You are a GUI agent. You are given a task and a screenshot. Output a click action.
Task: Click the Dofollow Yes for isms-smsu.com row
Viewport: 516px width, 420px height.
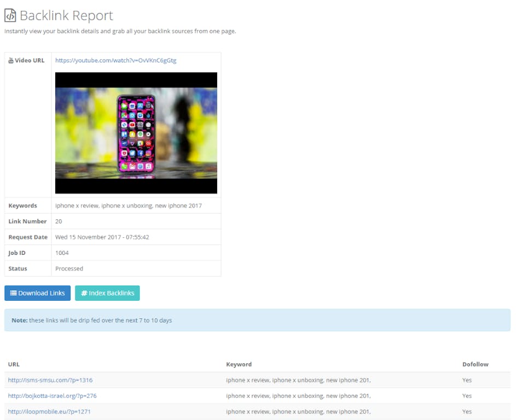pyautogui.click(x=467, y=380)
